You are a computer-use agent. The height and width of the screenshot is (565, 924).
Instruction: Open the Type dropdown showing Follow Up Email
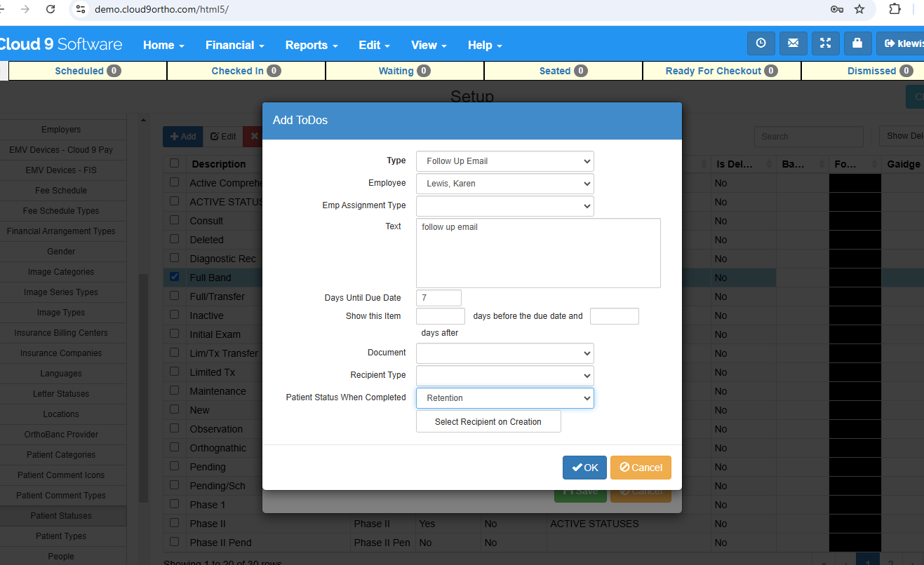tap(505, 161)
